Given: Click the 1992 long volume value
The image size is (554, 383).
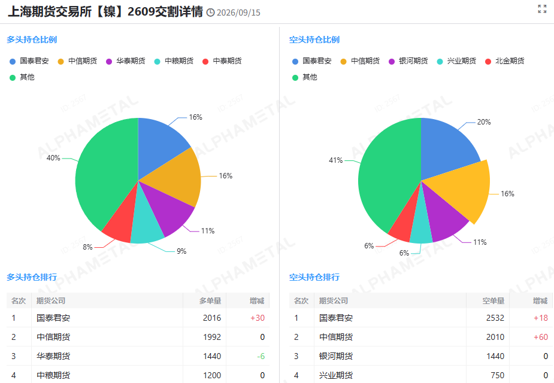Looking at the screenshot, I should [x=212, y=337].
